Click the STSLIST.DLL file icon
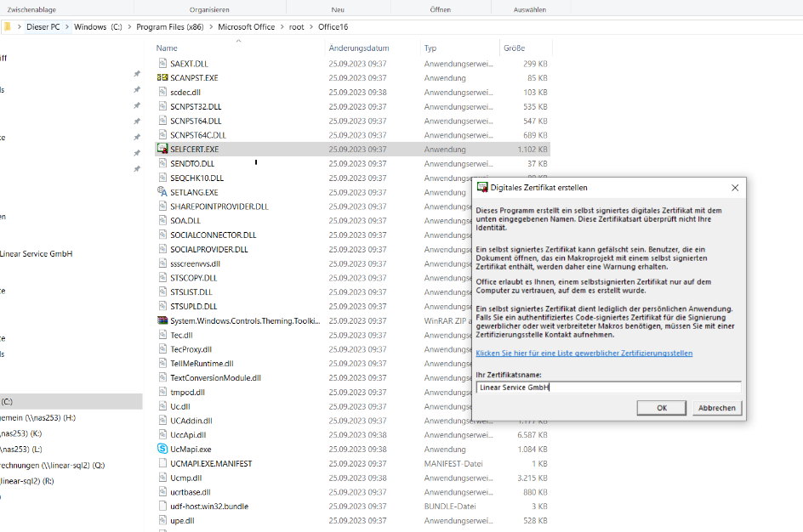803x532 pixels. 162,292
